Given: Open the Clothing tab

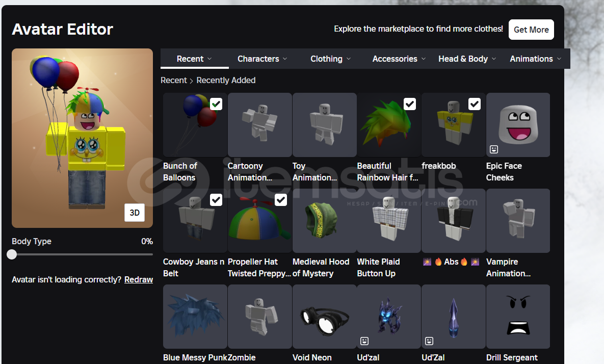Looking at the screenshot, I should [x=330, y=59].
